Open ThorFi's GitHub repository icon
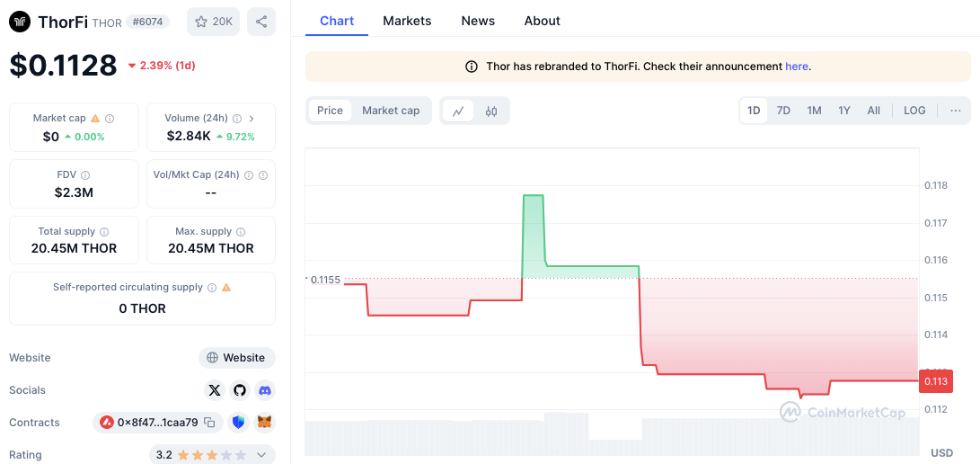The width and height of the screenshot is (980, 464). tap(239, 390)
